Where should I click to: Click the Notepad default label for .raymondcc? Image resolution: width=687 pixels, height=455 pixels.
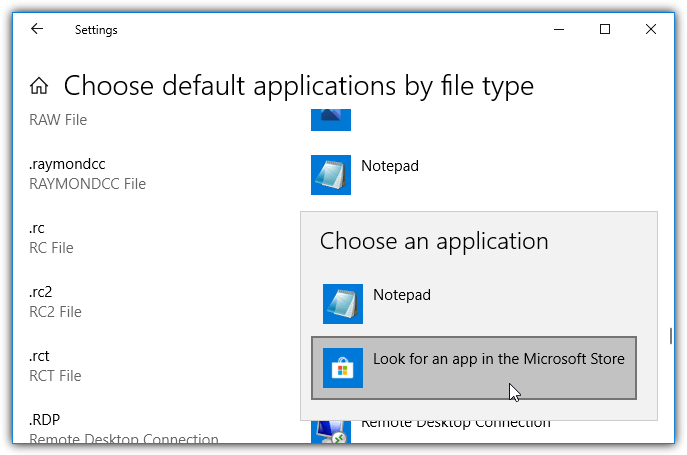click(x=390, y=166)
